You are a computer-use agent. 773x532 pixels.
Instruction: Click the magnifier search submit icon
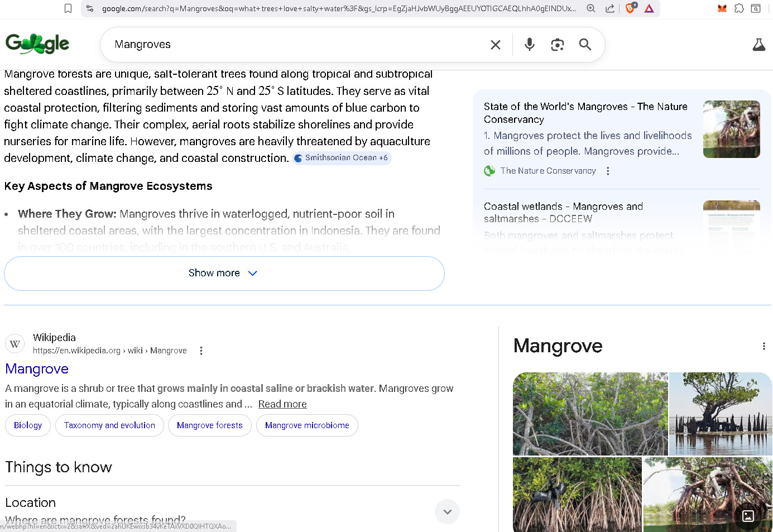[x=585, y=45]
